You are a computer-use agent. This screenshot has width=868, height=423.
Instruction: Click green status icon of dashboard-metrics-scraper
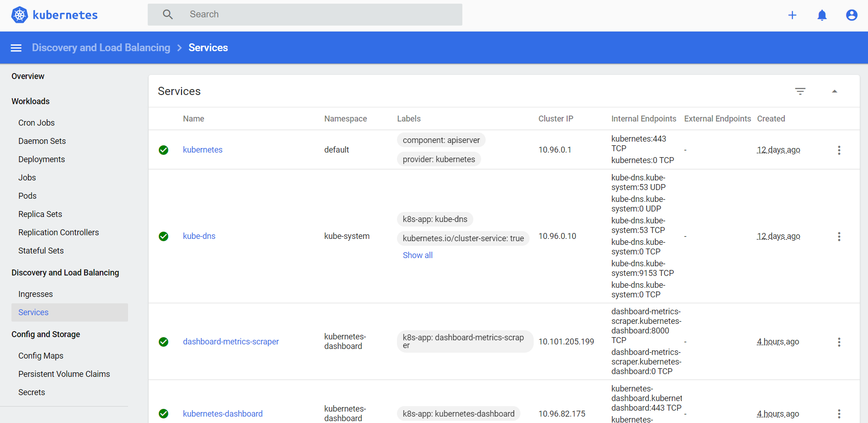(x=163, y=342)
